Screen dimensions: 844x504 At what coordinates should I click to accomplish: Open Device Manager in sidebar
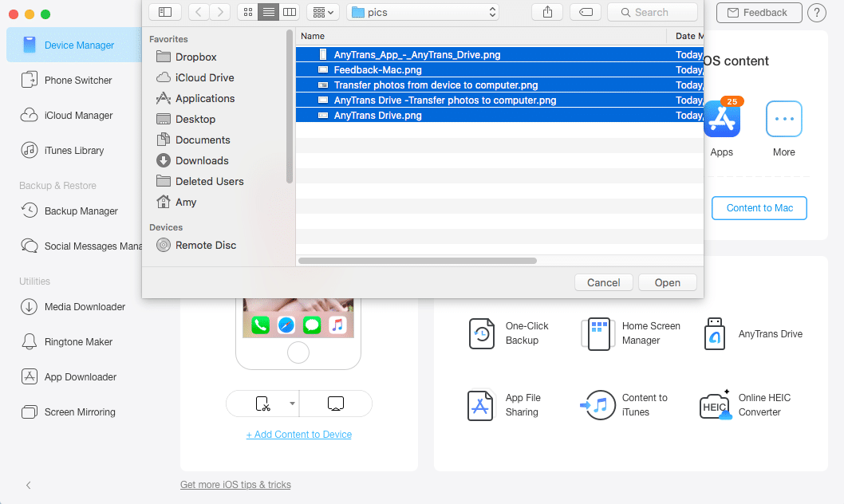(x=74, y=45)
